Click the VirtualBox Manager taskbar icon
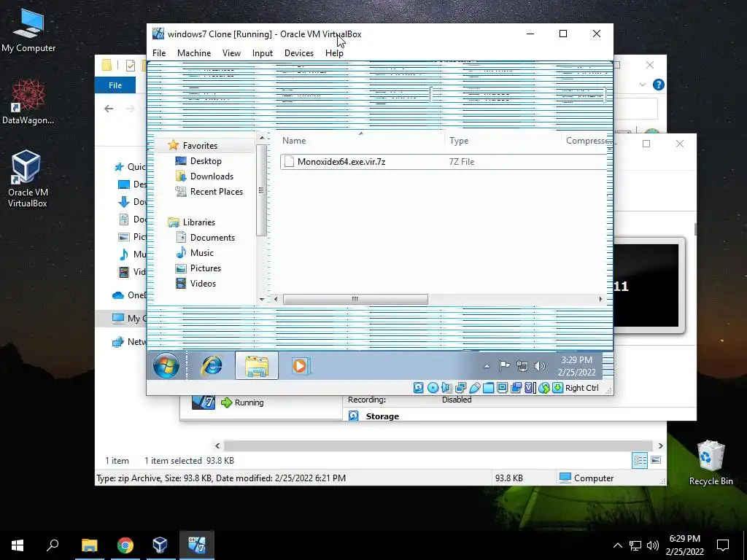 pos(160,545)
